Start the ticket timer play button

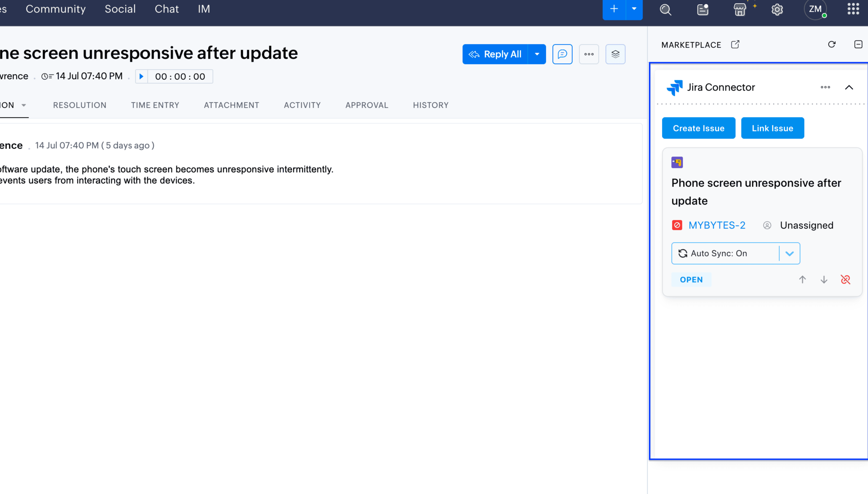coord(142,76)
